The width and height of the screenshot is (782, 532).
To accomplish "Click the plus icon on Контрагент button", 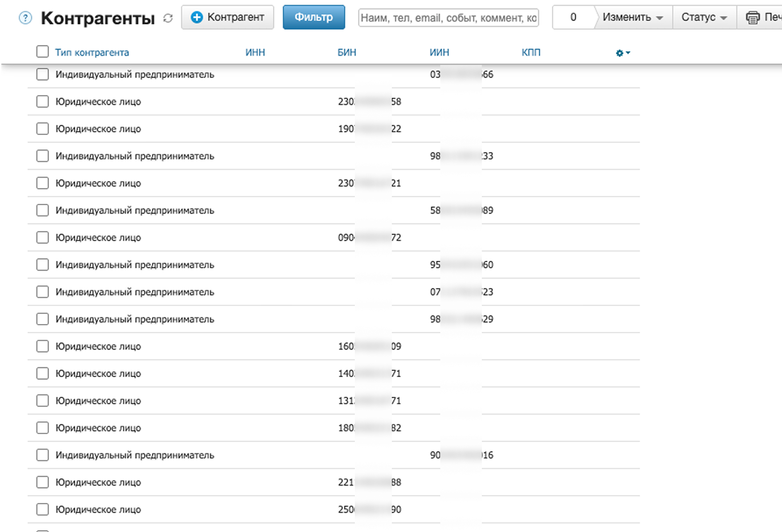I will click(196, 18).
